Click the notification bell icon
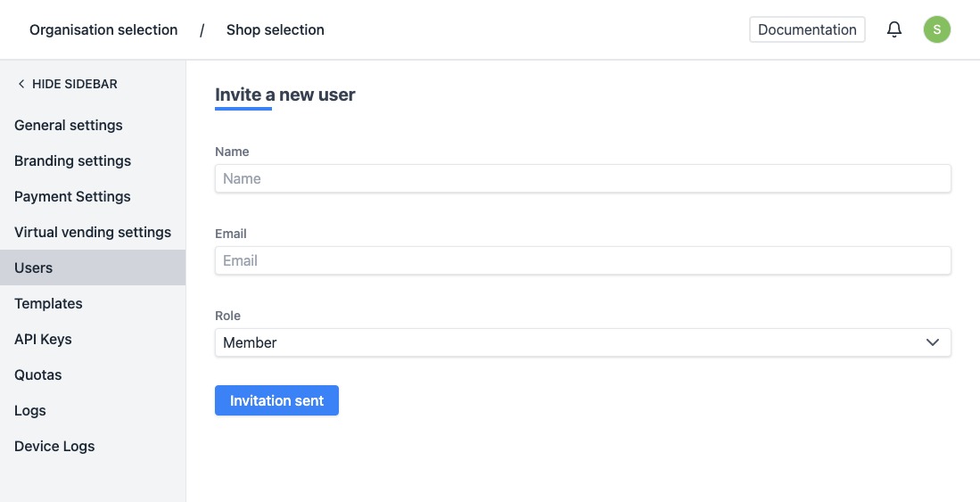 894,29
